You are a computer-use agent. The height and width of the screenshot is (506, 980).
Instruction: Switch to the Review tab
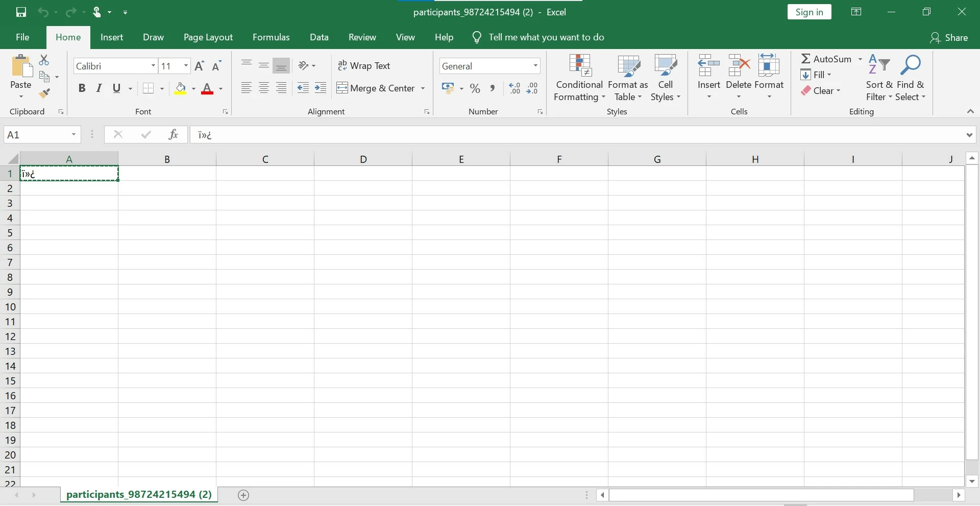point(362,37)
